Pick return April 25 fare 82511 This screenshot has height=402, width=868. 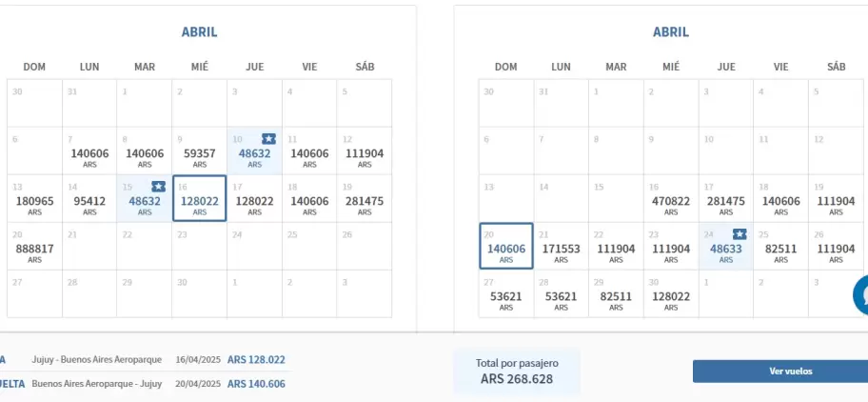(x=780, y=246)
